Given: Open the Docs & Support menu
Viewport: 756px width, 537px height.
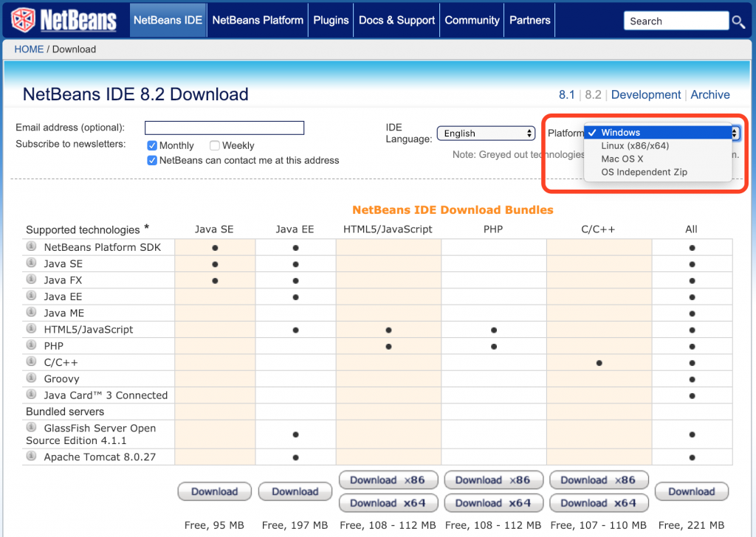Looking at the screenshot, I should pyautogui.click(x=396, y=20).
